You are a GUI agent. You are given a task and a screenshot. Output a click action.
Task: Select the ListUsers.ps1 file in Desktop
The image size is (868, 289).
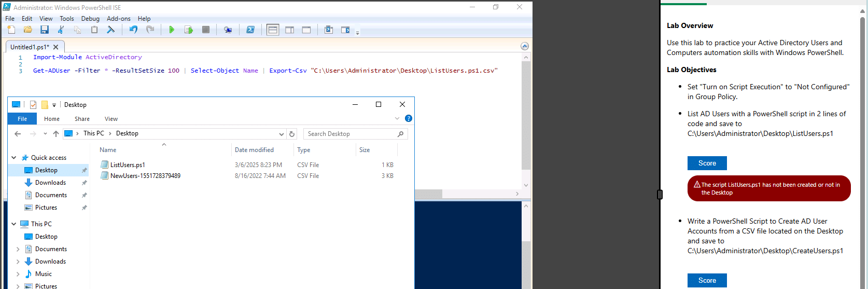(x=128, y=165)
